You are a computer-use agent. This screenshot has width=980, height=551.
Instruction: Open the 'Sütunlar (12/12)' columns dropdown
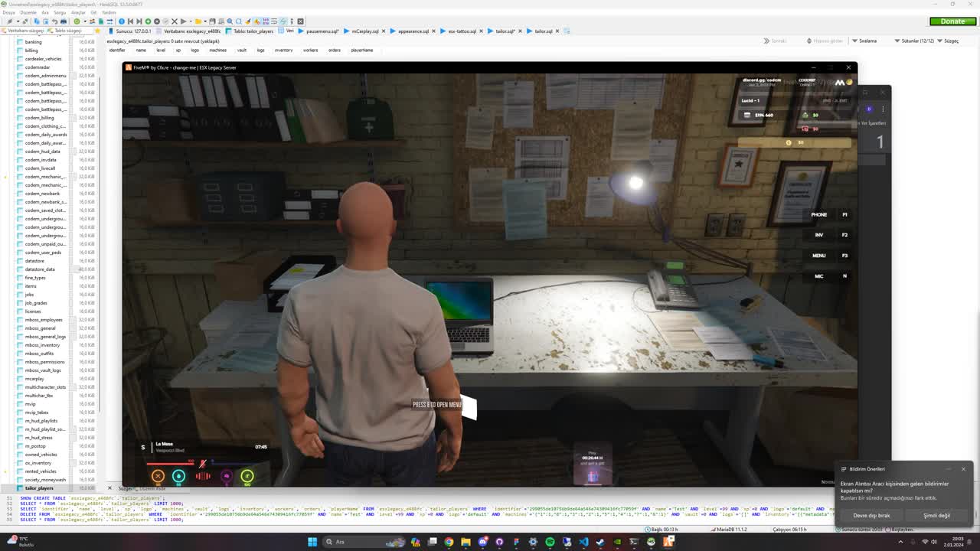click(x=918, y=40)
